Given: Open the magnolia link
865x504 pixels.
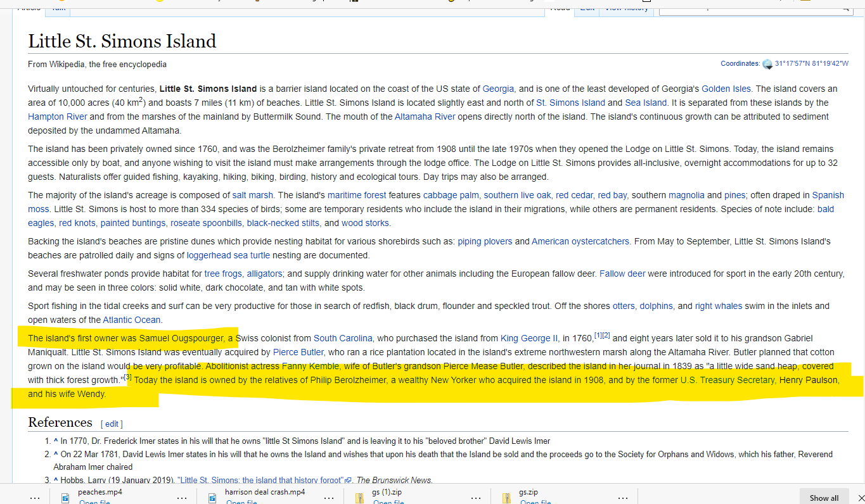Looking at the screenshot, I should click(x=686, y=195).
